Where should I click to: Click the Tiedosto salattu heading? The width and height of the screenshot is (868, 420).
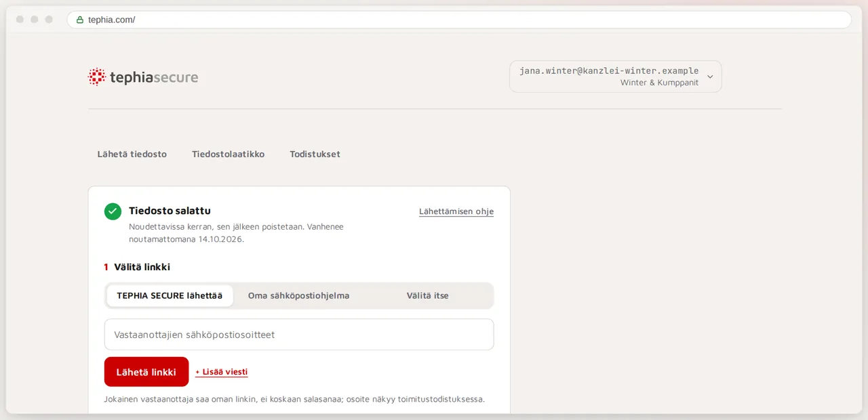170,211
